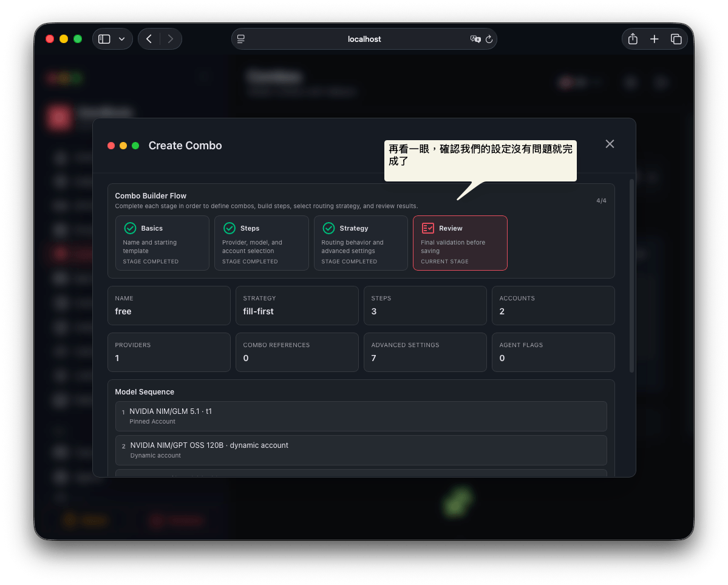The image size is (728, 585).
Task: Open the Share menu in Safari
Action: tap(633, 39)
